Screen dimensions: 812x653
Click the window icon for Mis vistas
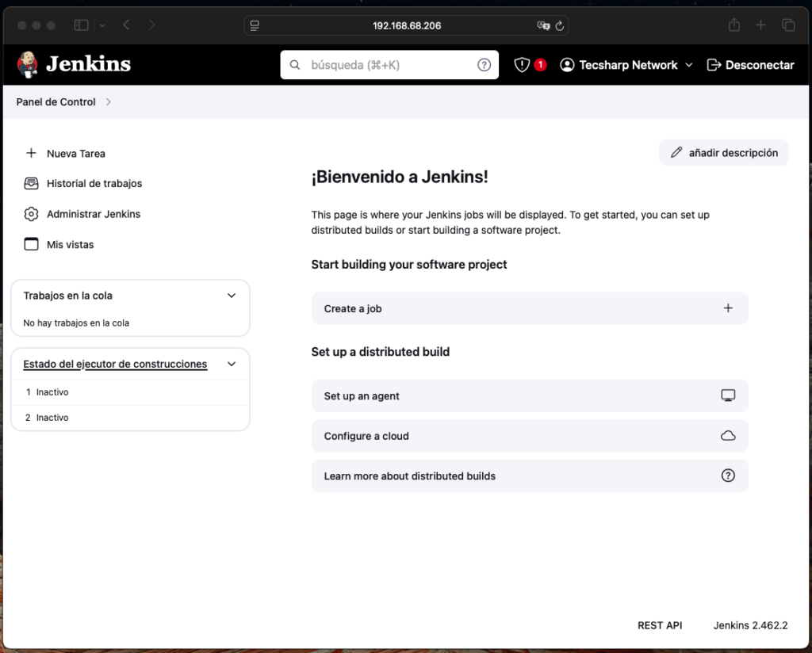[31, 244]
